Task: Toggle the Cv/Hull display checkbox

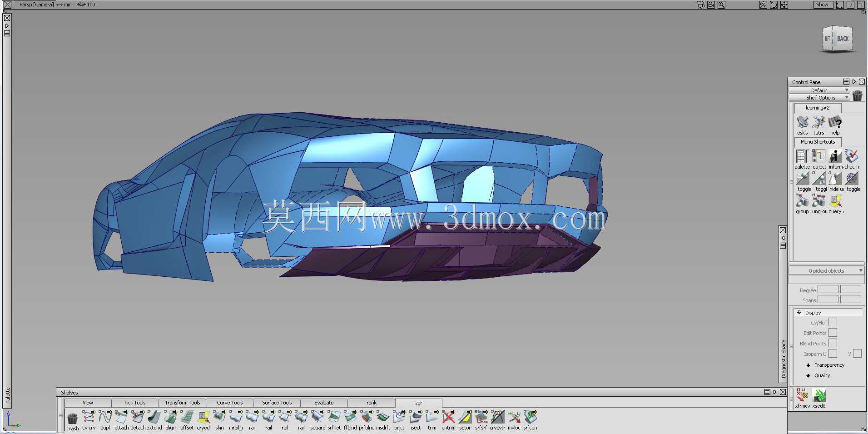Action: 833,322
